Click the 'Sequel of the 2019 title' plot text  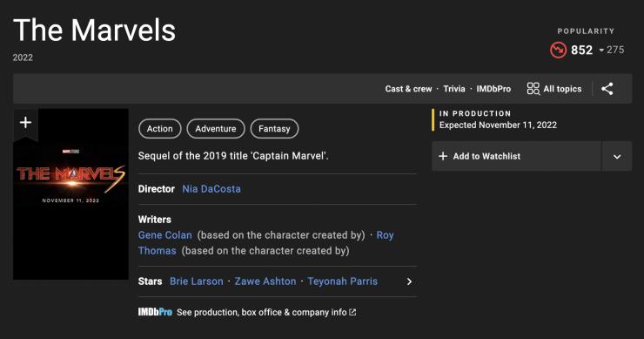click(233, 156)
